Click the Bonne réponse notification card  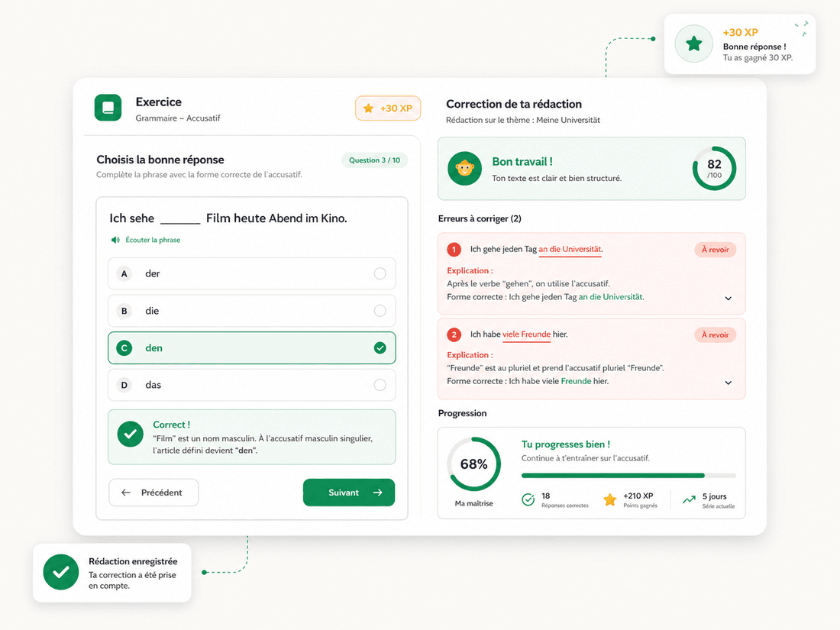pos(740,44)
